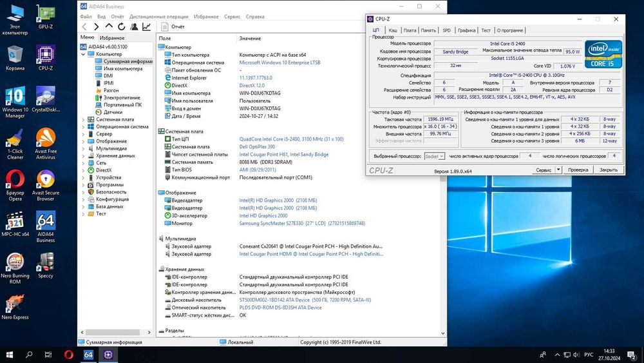The image size is (644, 363).
Task: Open Microsoft Windows 10 Enterprise LTSB link
Action: [279, 63]
